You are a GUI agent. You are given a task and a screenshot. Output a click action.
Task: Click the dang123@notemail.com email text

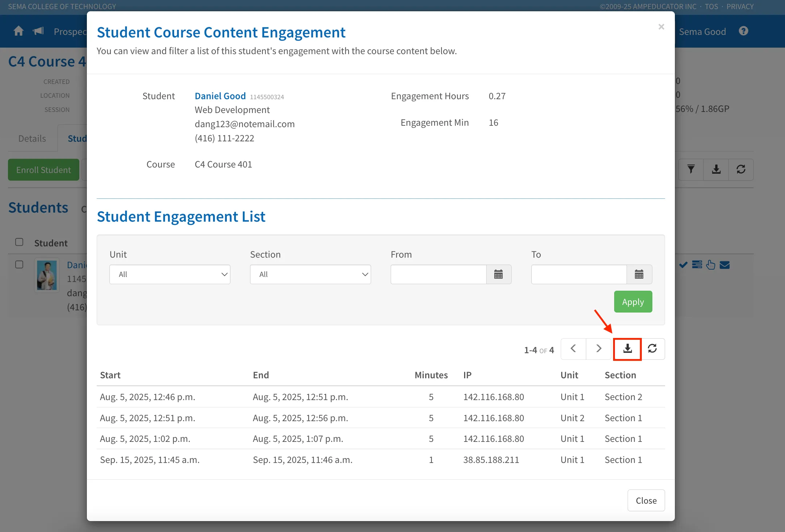click(245, 124)
